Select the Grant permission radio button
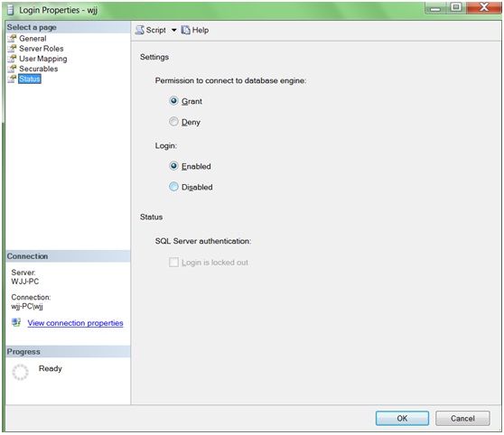The image size is (504, 435). (173, 101)
